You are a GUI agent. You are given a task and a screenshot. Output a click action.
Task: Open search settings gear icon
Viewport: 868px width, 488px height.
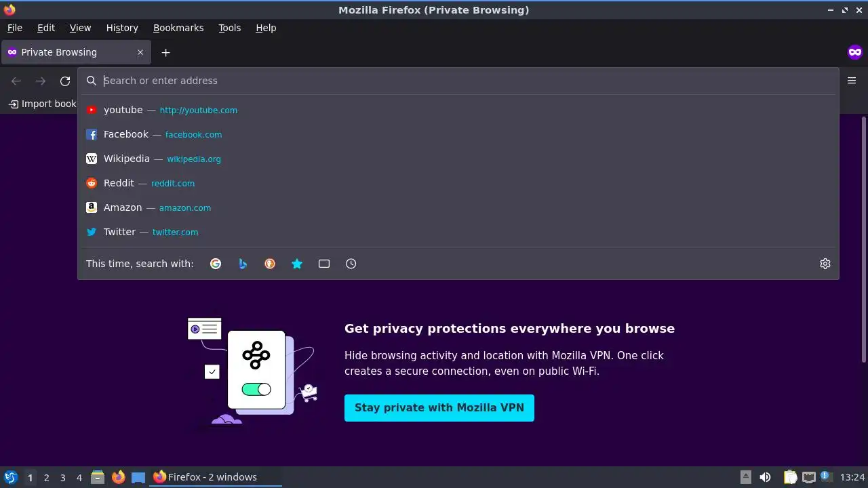pos(825,264)
